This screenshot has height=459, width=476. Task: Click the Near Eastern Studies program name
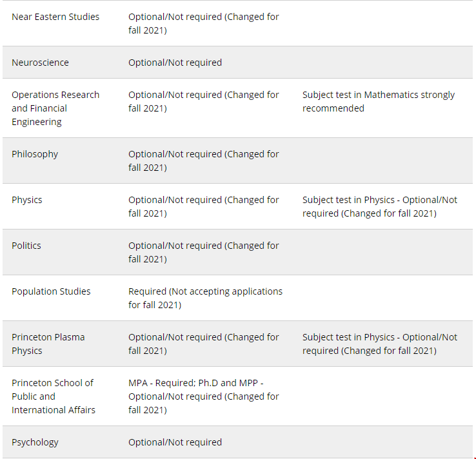[55, 17]
